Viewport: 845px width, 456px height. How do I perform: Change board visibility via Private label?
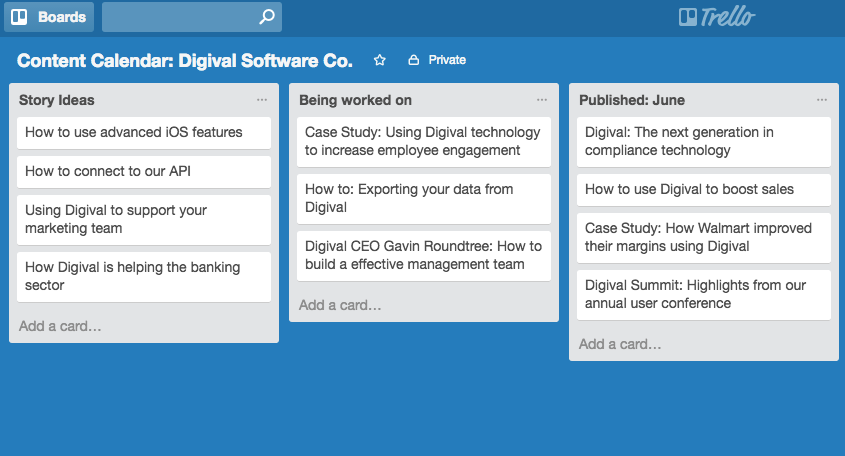click(447, 60)
